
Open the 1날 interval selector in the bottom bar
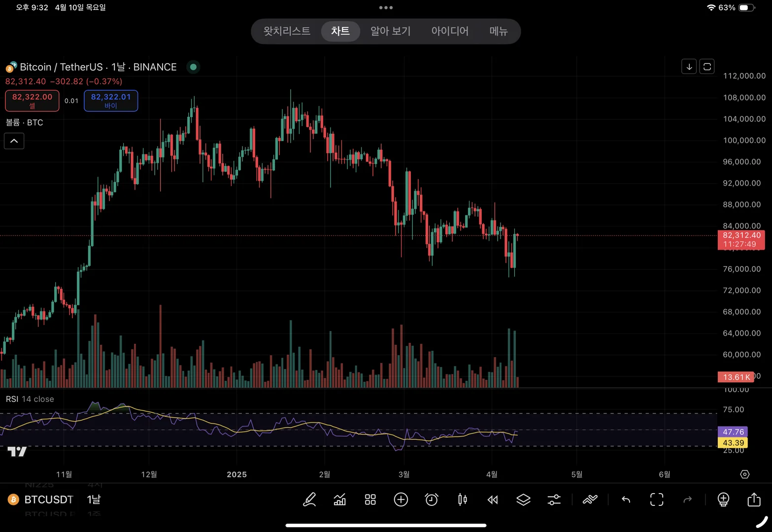pos(94,499)
